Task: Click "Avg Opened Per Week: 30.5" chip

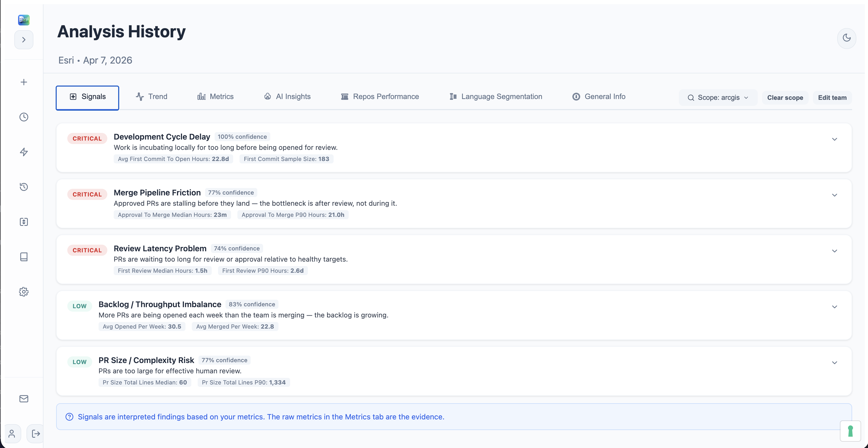Action: click(142, 327)
